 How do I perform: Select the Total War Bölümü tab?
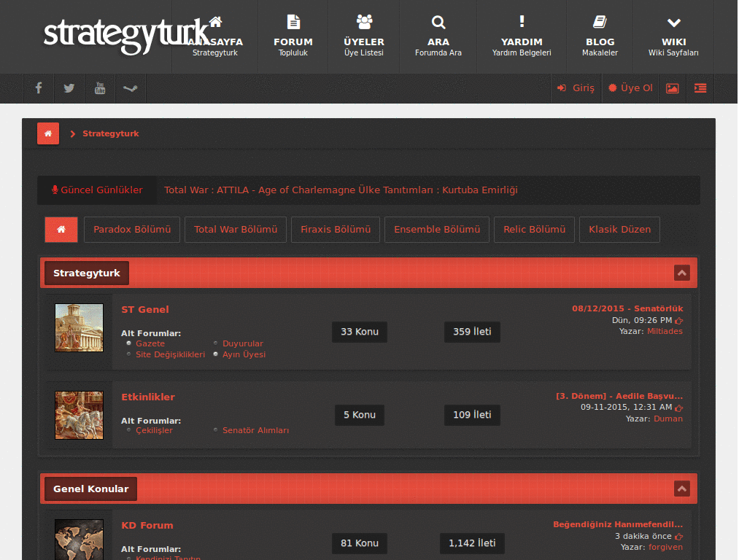pyautogui.click(x=236, y=230)
